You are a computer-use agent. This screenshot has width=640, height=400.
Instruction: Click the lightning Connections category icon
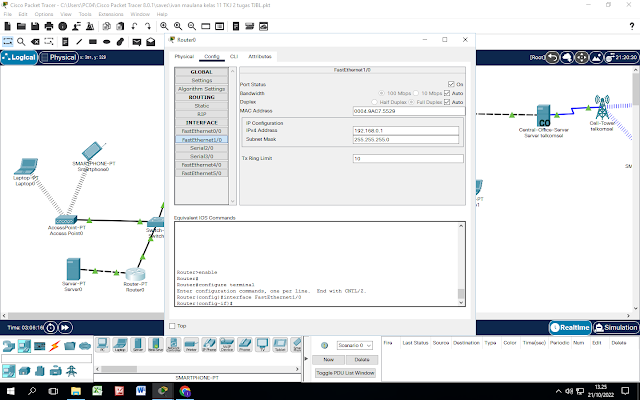(x=55, y=346)
